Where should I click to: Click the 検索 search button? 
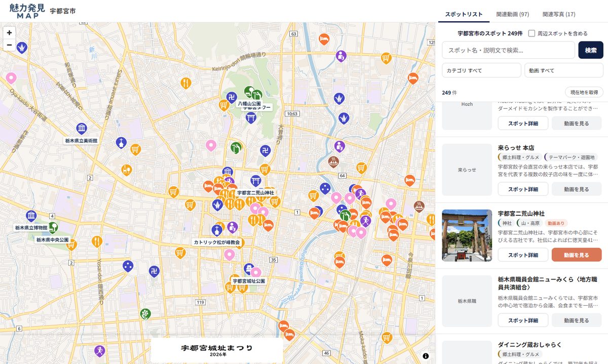coord(591,50)
